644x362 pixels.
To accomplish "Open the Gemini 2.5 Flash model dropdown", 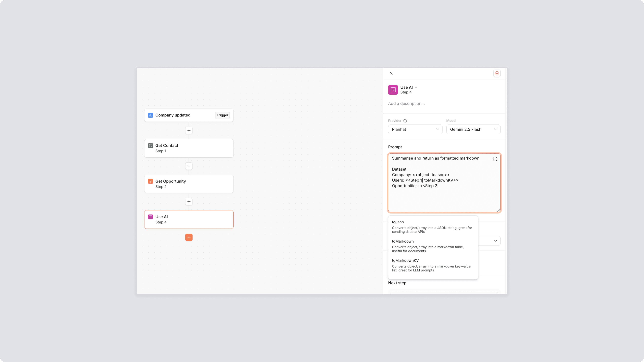I will 473,129.
